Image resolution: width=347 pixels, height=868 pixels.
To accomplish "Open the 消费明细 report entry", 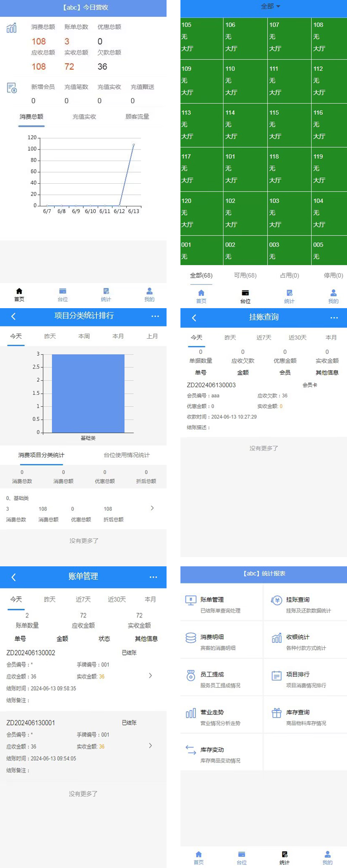I will click(x=211, y=638).
